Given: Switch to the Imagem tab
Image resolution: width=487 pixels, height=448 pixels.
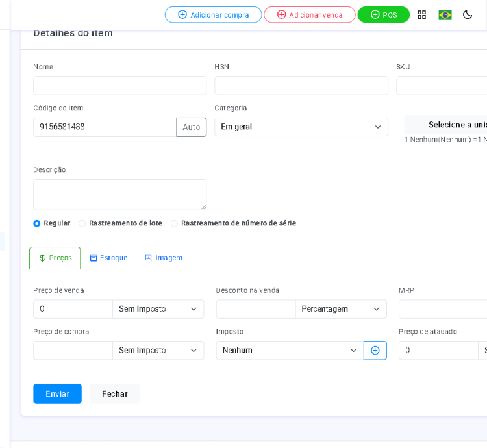Looking at the screenshot, I should click(x=164, y=258).
